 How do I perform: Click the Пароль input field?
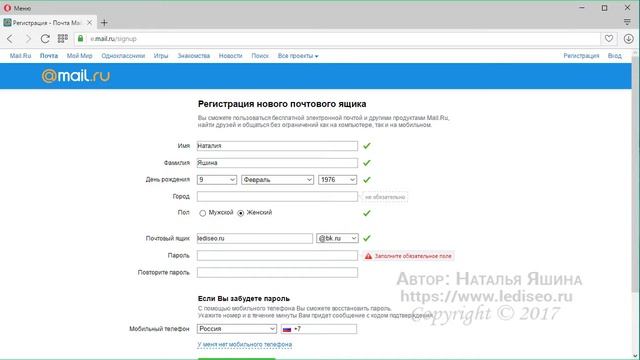tap(277, 256)
